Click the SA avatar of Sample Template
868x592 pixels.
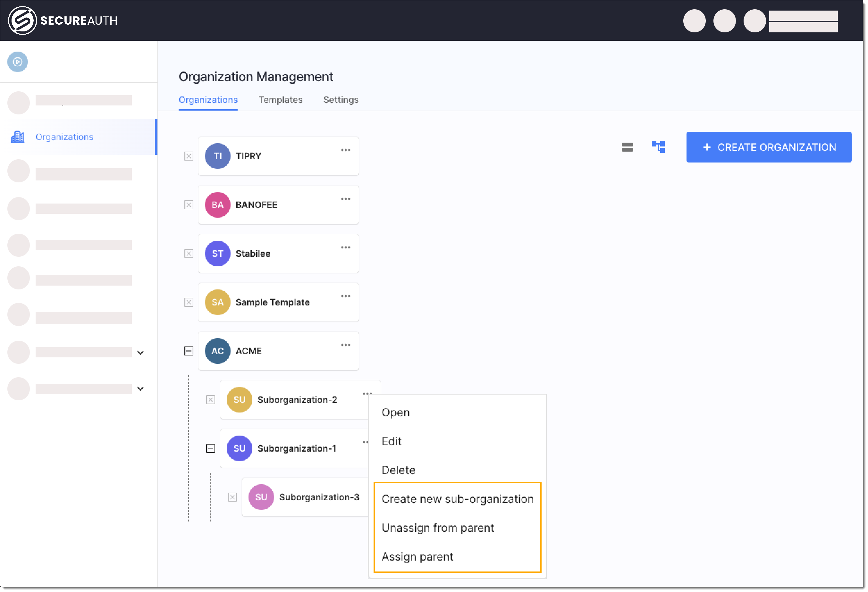coord(217,302)
